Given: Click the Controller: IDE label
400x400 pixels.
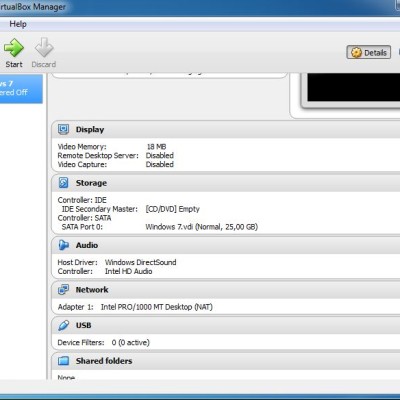Looking at the screenshot, I should 82,200.
